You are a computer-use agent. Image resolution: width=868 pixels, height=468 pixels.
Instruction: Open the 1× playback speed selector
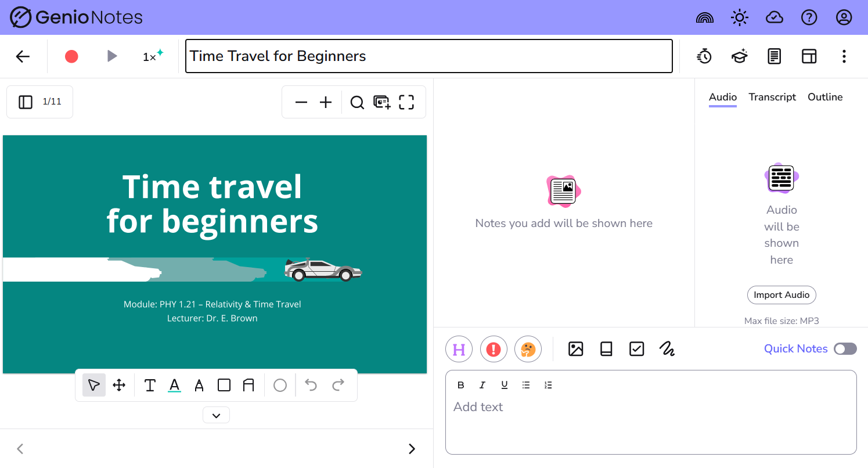[x=153, y=56]
